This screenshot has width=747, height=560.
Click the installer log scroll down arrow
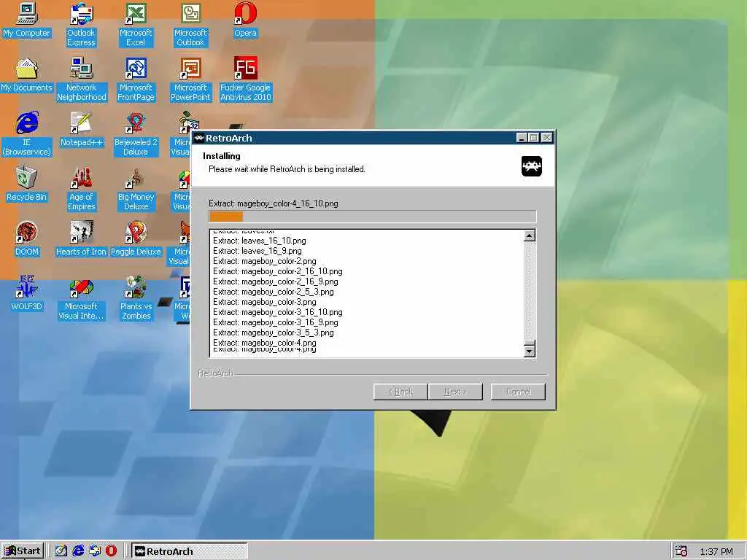pos(530,351)
